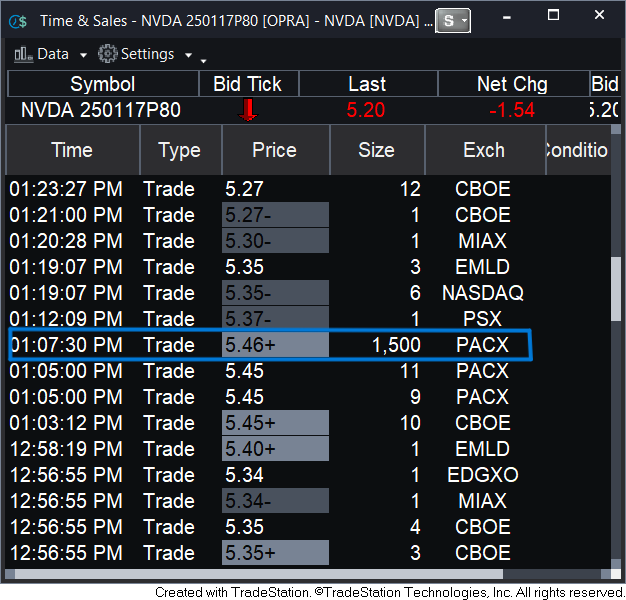Screen dimensions: 626x600
Task: Click the vertical scrollbar thumb
Action: [x=616, y=288]
